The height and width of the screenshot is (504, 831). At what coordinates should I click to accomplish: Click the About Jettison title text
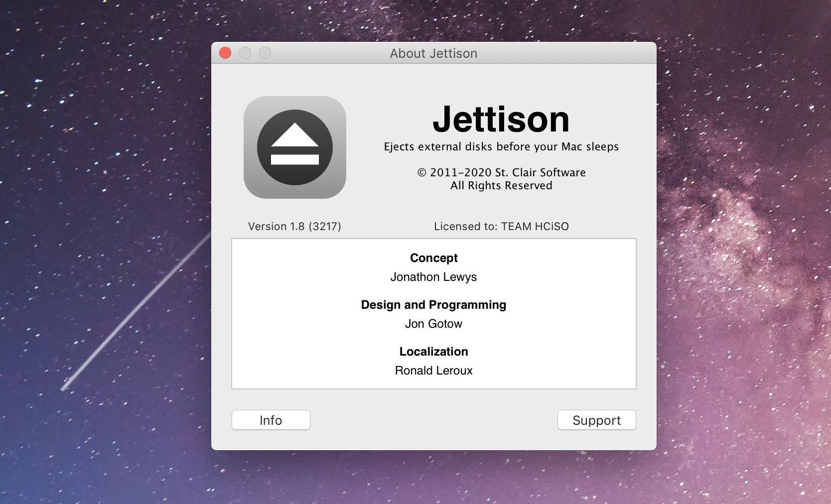pos(433,53)
